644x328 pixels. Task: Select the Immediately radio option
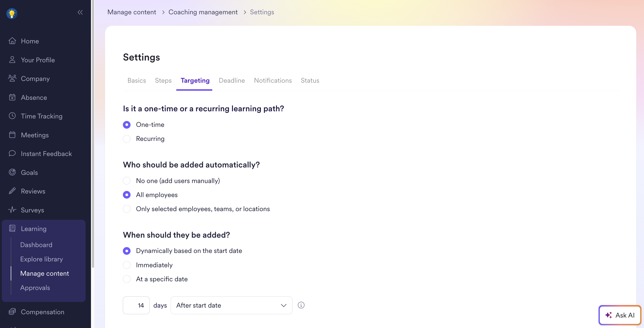coord(127,265)
